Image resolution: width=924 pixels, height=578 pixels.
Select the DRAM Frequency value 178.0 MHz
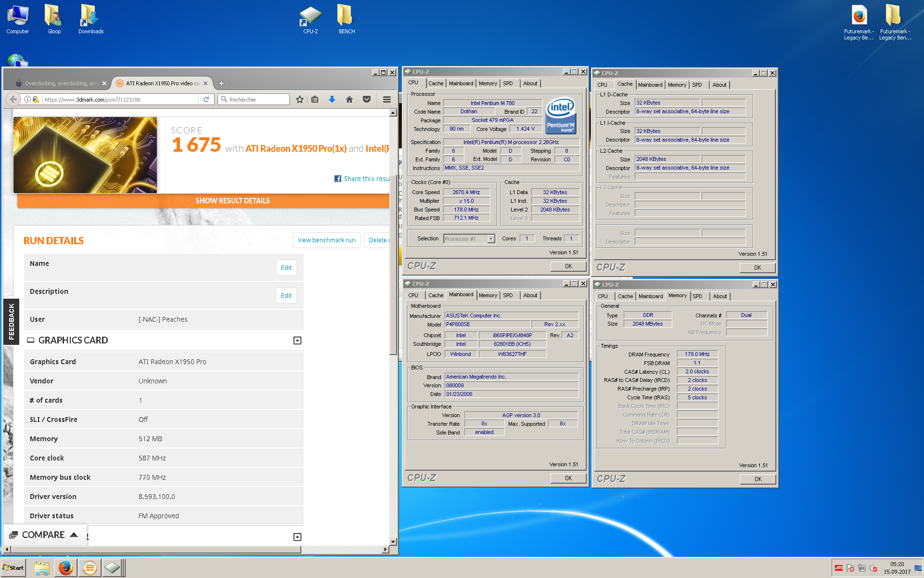click(x=697, y=354)
